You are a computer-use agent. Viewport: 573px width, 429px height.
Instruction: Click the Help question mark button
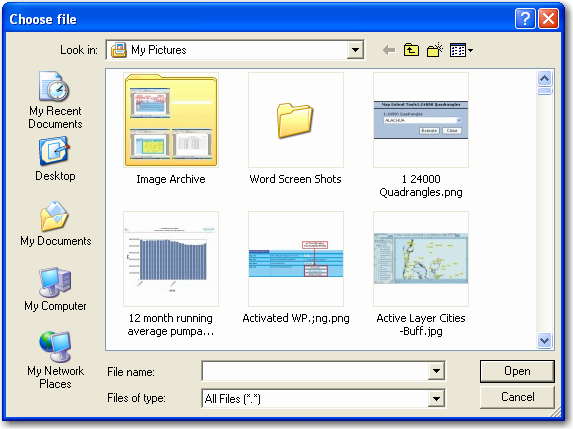tap(525, 19)
